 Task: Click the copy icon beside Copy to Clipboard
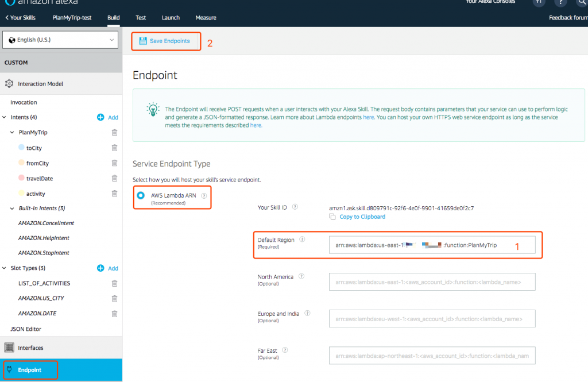(x=332, y=217)
